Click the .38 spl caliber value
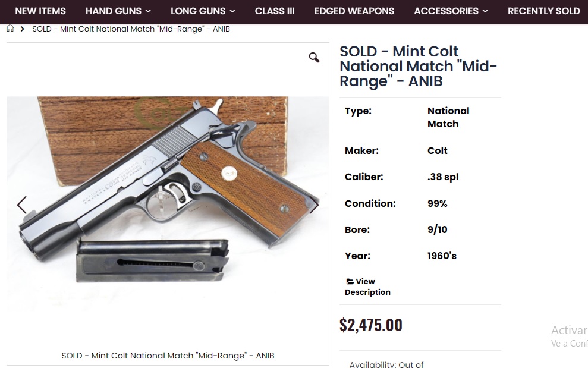This screenshot has width=588, height=368. coord(443,177)
